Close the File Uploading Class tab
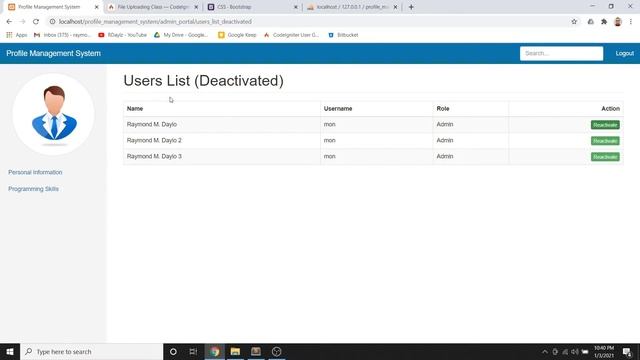Image resolution: width=640 pixels, height=360 pixels. click(x=196, y=7)
